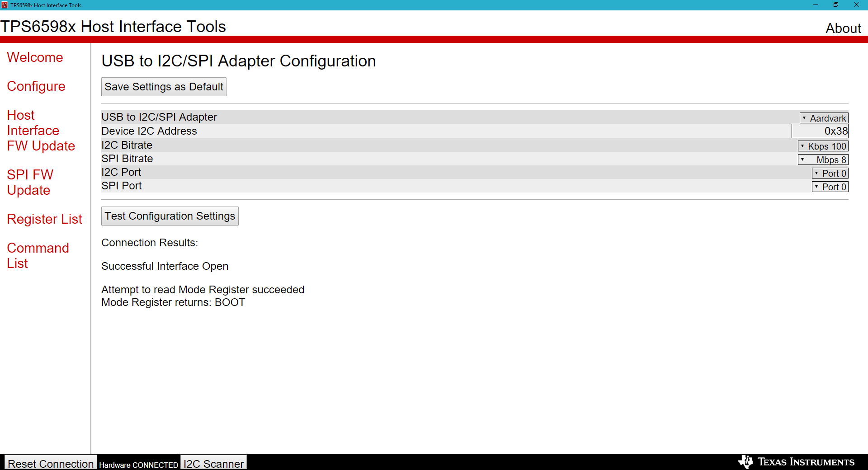Open the Command List view
The height and width of the screenshot is (470, 868).
click(38, 255)
